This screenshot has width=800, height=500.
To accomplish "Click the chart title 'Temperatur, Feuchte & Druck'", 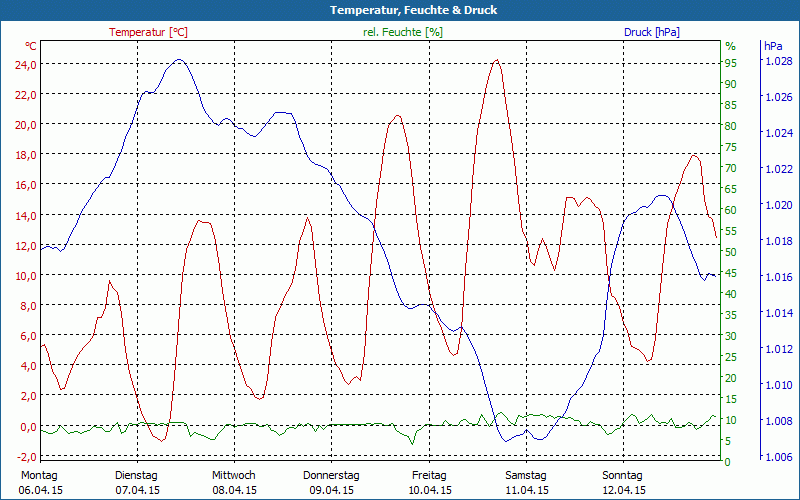I will click(x=400, y=10).
